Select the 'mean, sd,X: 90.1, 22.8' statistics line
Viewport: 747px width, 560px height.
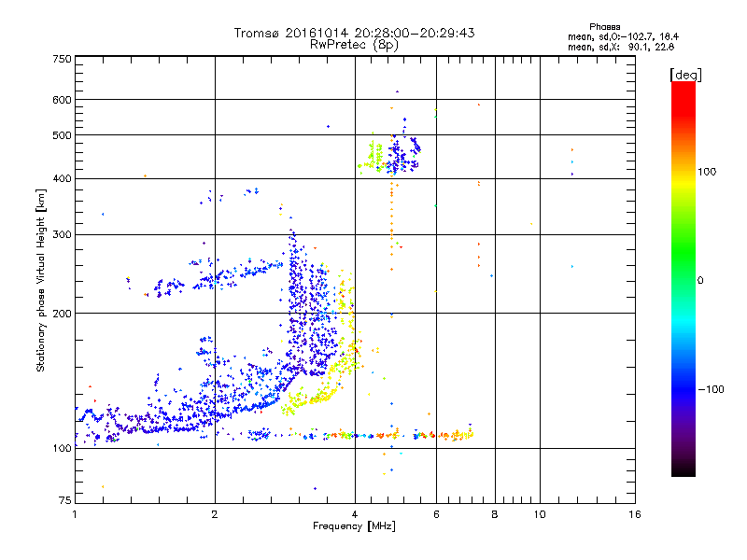pyautogui.click(x=621, y=47)
